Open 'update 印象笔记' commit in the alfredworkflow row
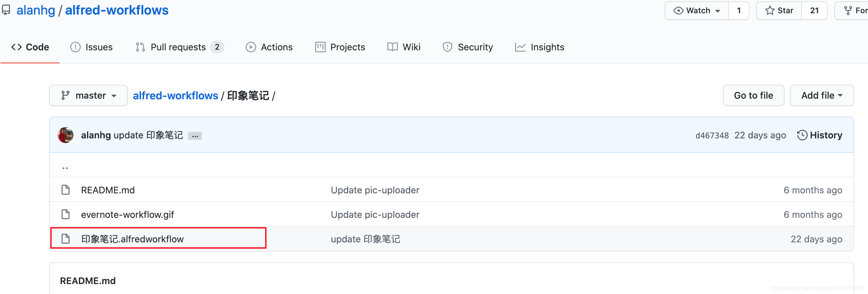868x294 pixels. (365, 239)
